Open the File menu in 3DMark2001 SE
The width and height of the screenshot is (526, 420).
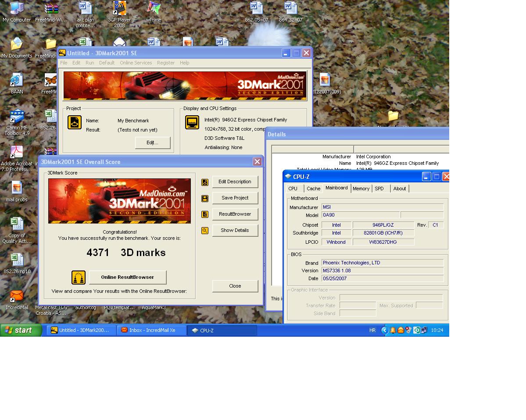coord(64,63)
